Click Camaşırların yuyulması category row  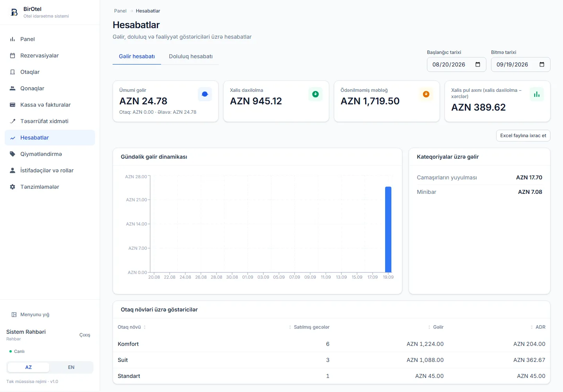pos(479,177)
